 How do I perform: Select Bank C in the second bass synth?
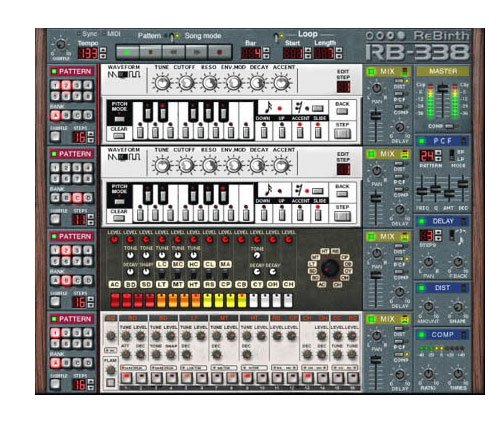coord(77,198)
